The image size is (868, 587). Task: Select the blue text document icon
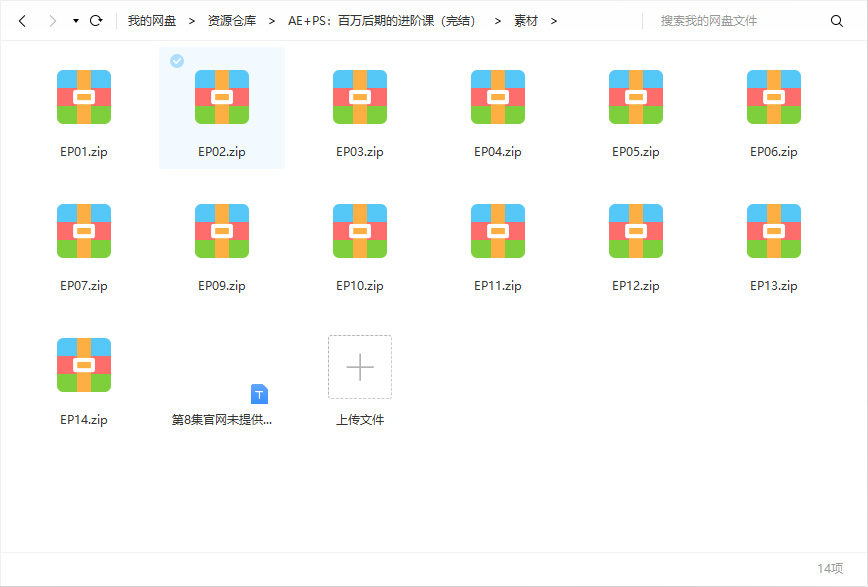[x=259, y=394]
